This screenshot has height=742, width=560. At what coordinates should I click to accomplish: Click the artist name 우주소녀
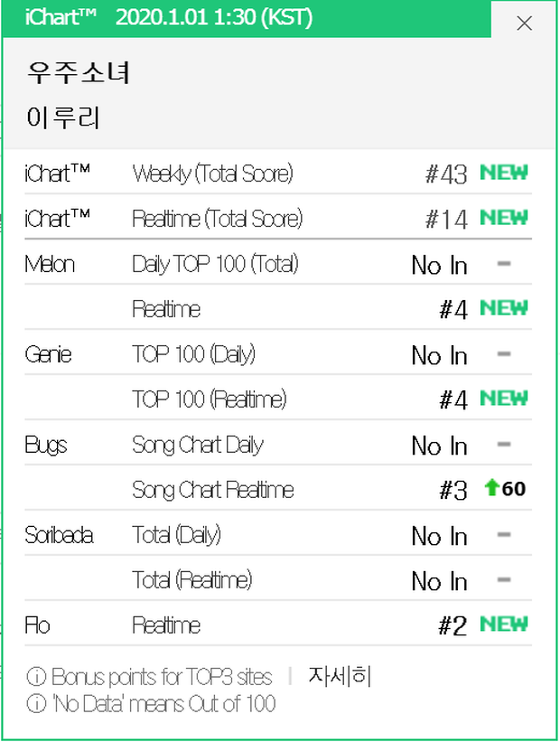point(78,73)
